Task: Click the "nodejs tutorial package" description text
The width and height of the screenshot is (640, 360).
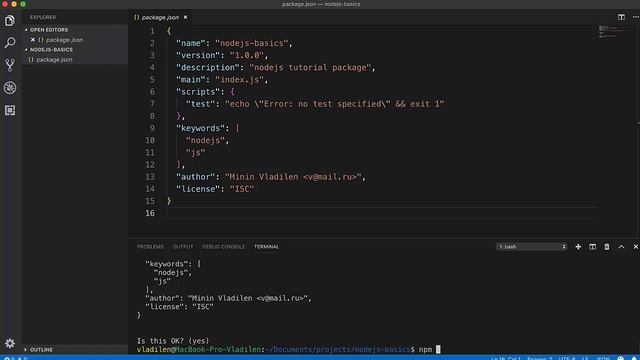Action: [310, 67]
